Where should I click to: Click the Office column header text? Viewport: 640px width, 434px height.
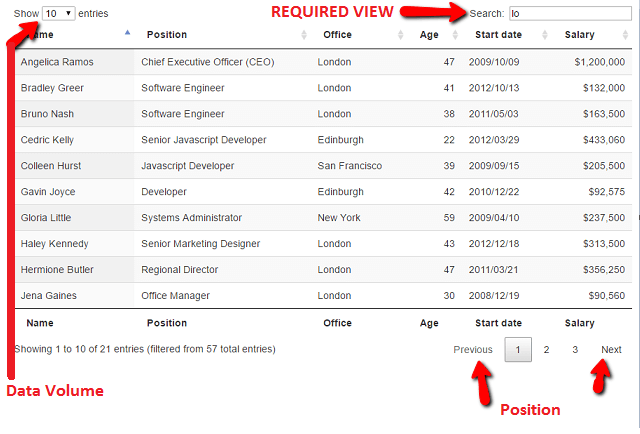tap(337, 35)
